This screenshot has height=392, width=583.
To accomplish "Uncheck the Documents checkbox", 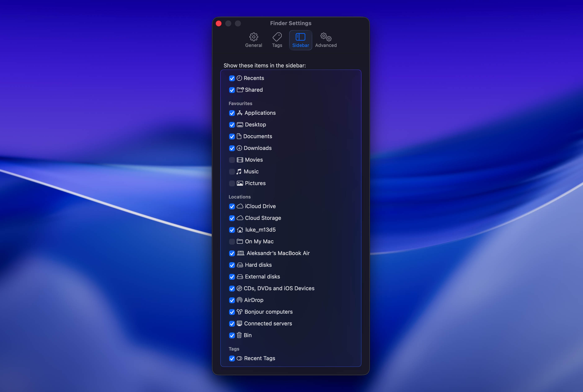I will click(232, 137).
